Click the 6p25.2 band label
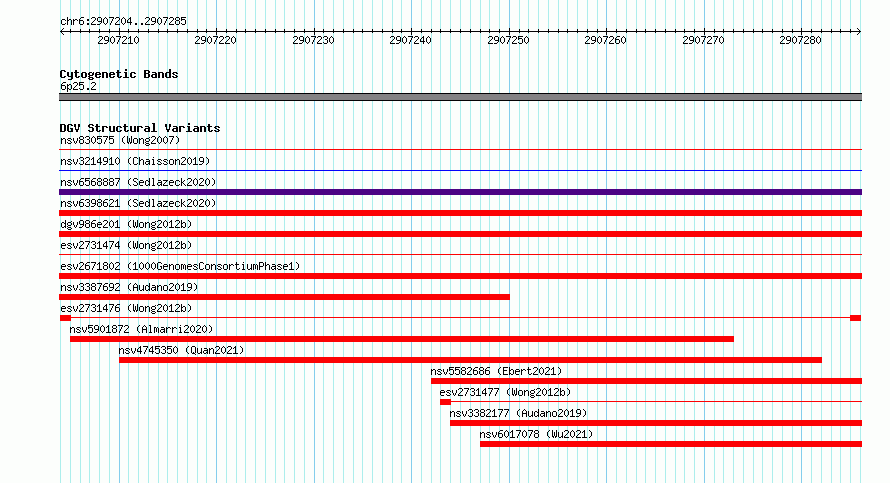Image resolution: width=890 pixels, height=483 pixels. (78, 86)
